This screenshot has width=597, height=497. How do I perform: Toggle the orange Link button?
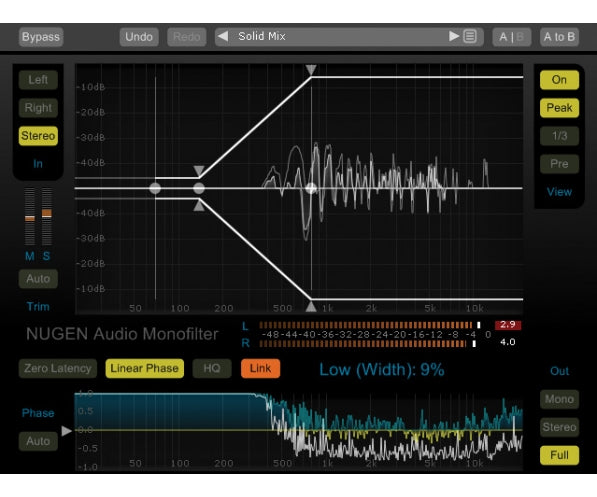click(x=260, y=368)
